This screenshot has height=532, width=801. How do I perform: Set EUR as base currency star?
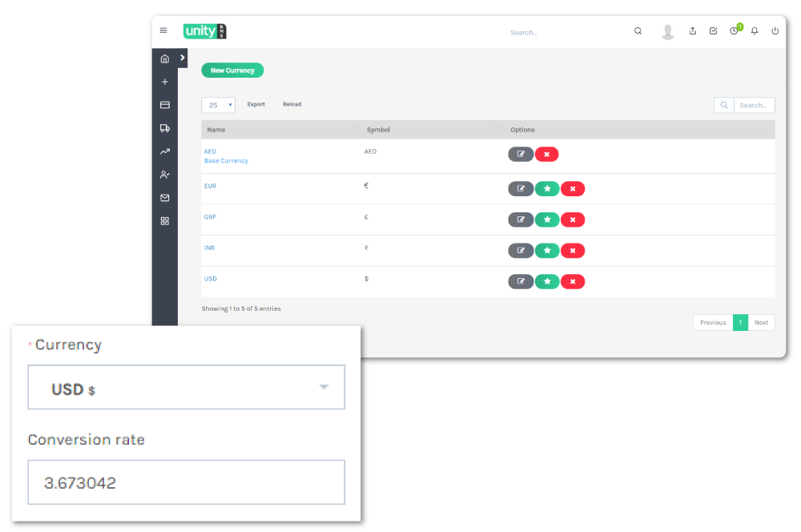(x=547, y=189)
